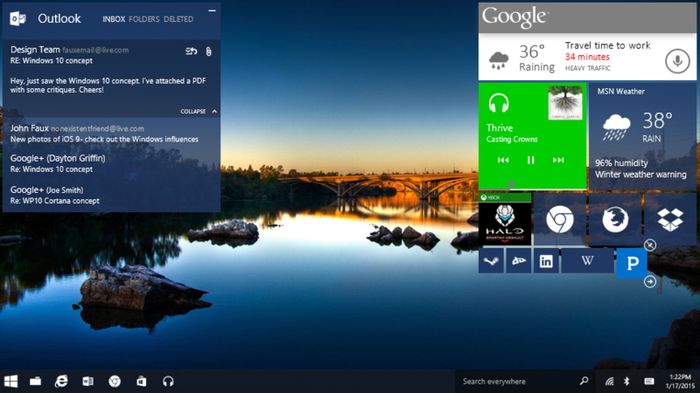Open Travel time to work card

[608, 57]
